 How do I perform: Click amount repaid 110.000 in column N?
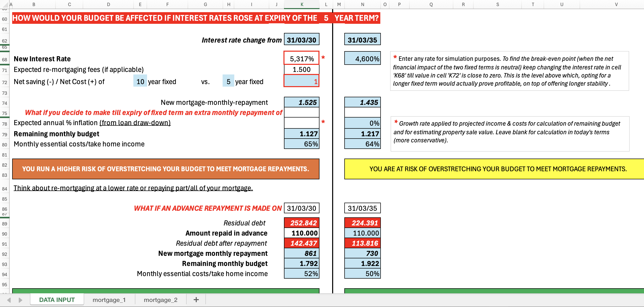(x=362, y=233)
